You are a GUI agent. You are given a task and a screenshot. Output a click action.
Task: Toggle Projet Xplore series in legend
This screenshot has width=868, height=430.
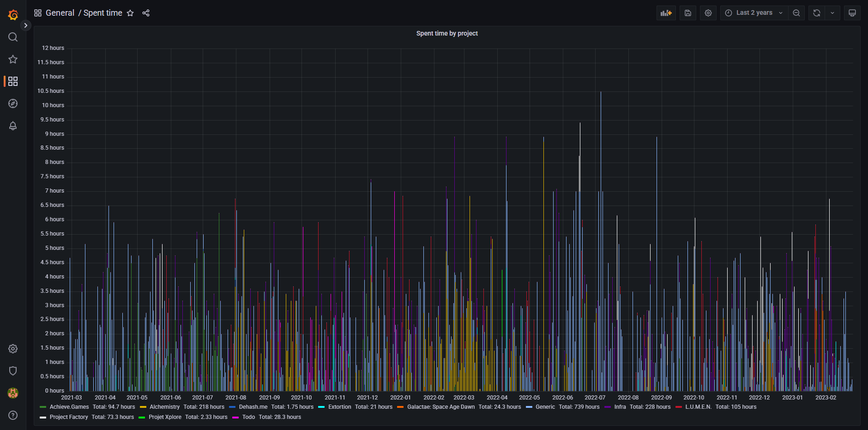pos(165,417)
